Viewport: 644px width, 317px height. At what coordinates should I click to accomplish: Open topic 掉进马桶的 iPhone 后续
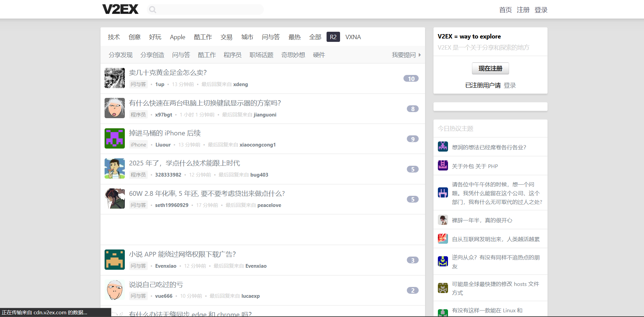coord(165,133)
